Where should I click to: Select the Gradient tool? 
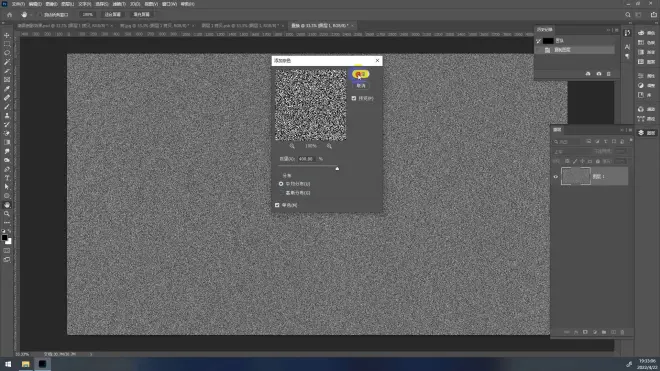tap(7, 142)
